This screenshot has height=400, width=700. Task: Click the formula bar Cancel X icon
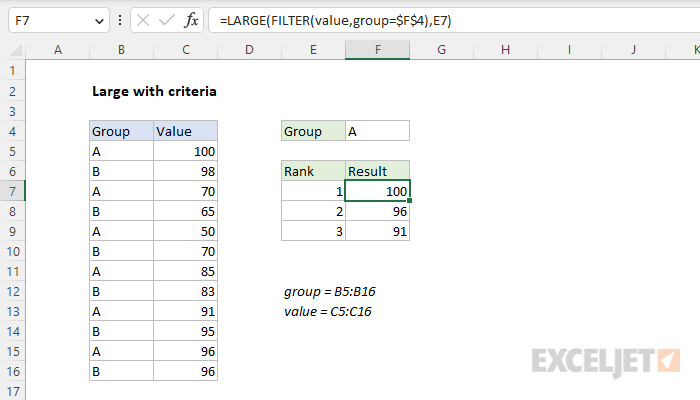pos(143,20)
